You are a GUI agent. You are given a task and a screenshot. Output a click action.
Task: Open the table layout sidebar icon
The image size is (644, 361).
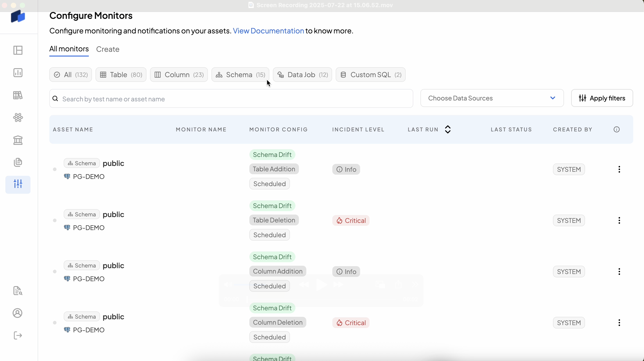point(18,50)
